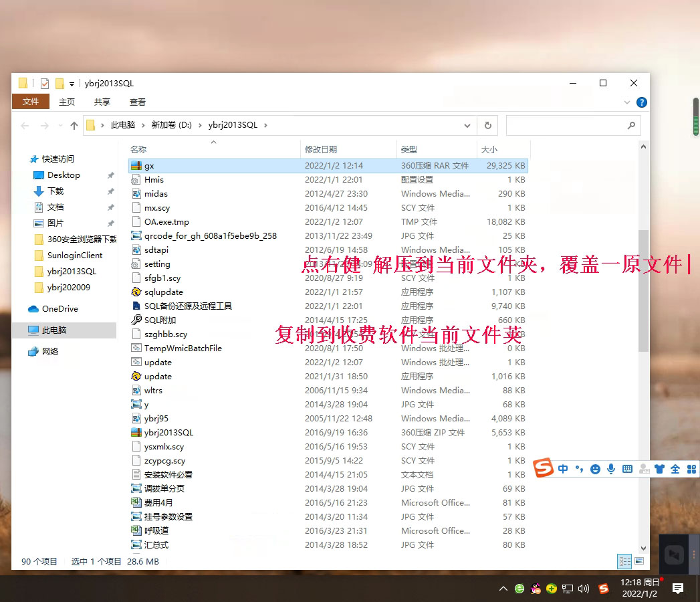
Task: Switch to large icons view
Action: point(638,562)
